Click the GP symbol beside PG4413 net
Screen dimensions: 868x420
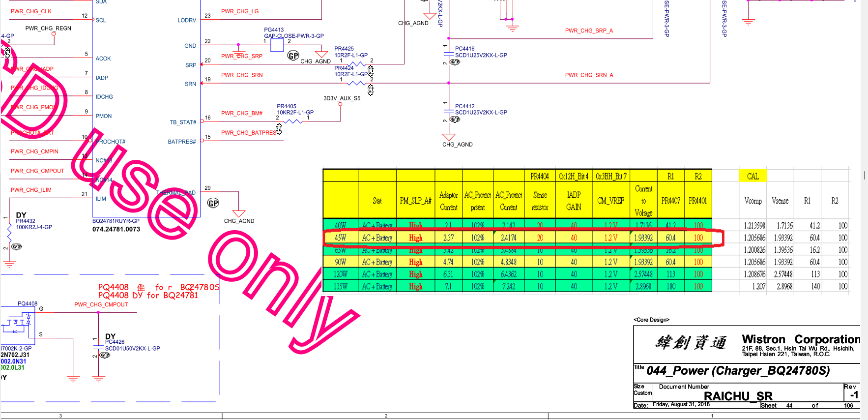pos(293,56)
